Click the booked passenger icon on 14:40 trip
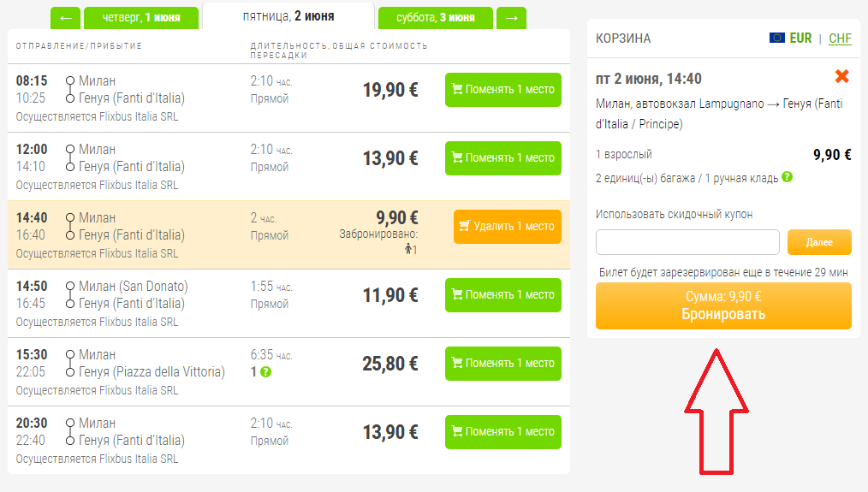 [409, 249]
